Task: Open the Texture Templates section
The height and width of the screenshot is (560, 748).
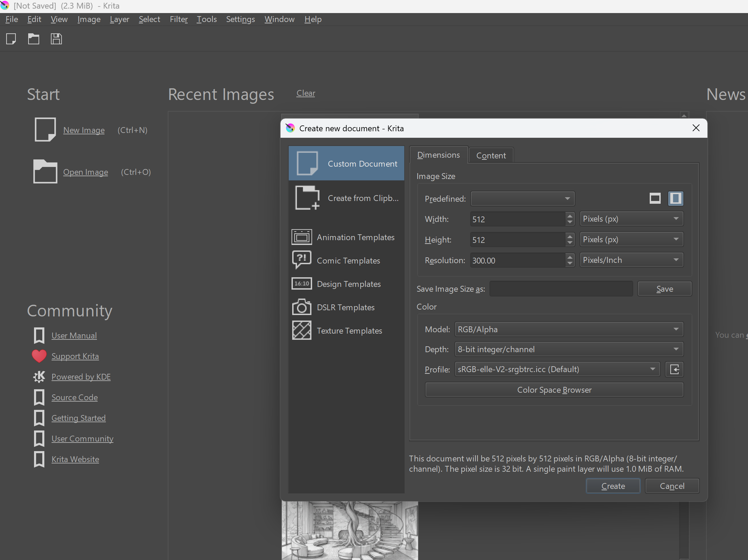Action: pyautogui.click(x=345, y=331)
